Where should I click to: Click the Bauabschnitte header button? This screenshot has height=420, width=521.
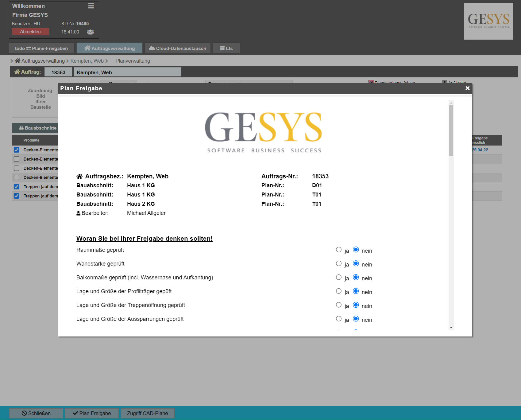[35, 128]
